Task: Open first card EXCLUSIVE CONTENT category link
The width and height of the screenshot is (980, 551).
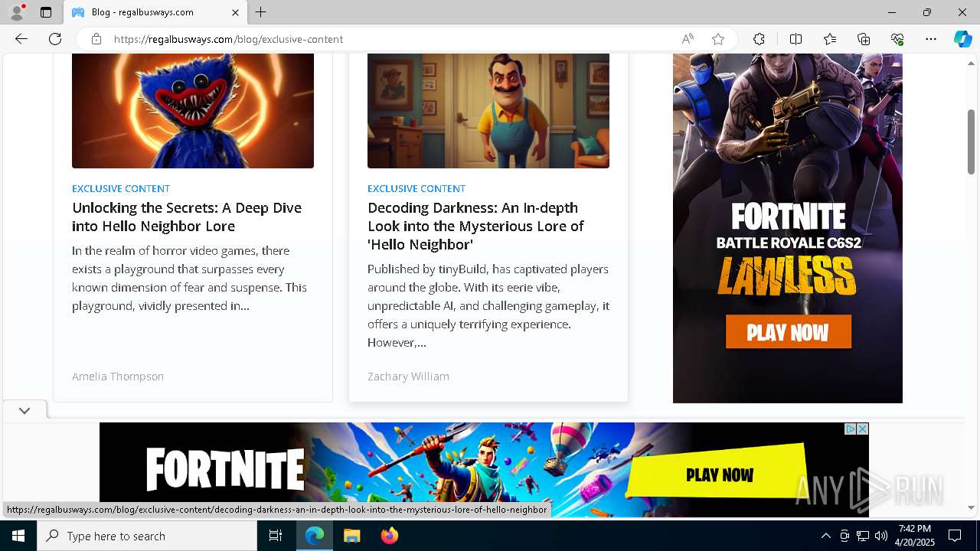Action: pyautogui.click(x=121, y=188)
